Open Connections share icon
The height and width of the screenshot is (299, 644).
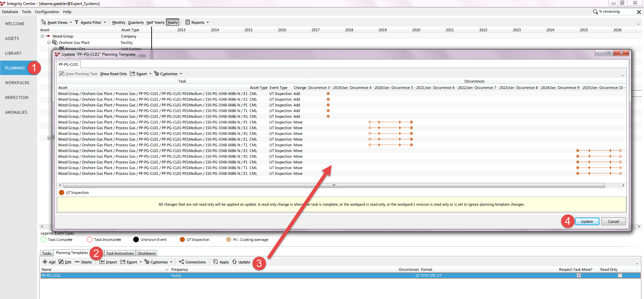pyautogui.click(x=181, y=262)
